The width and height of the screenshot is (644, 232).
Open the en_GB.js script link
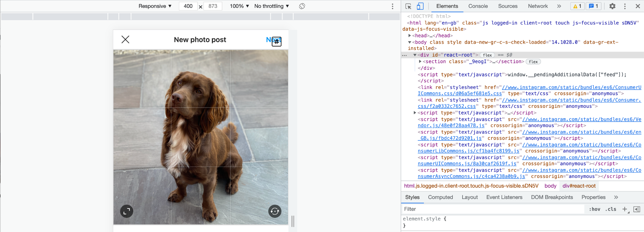(x=530, y=135)
